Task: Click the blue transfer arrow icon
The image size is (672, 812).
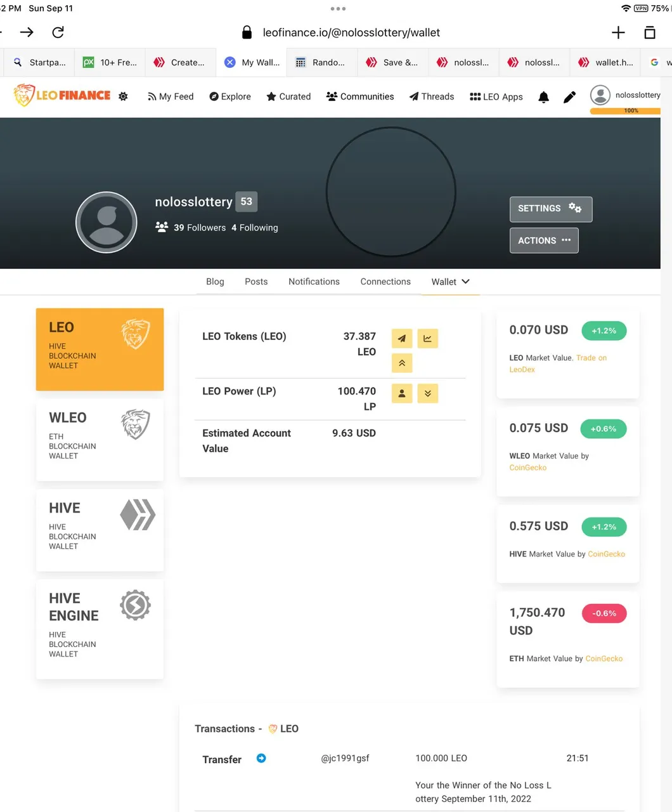Action: (x=261, y=758)
